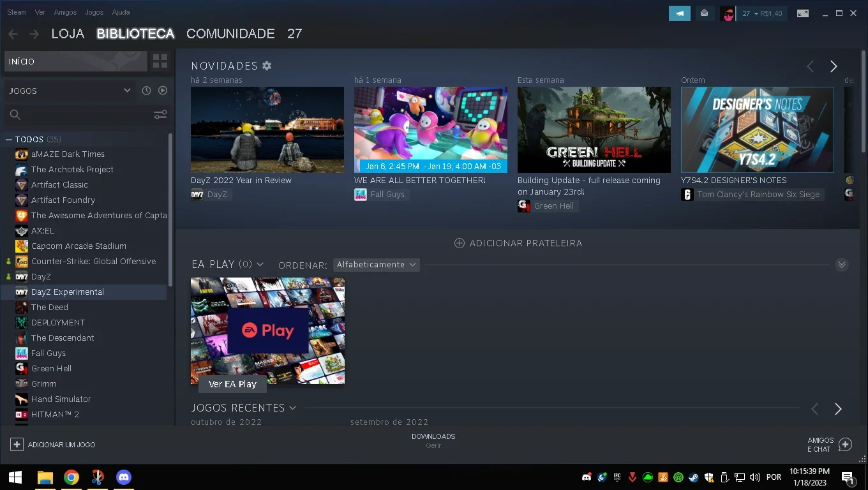The image size is (868, 490).
Task: Collapse the TODOS games group
Action: pyautogui.click(x=9, y=139)
